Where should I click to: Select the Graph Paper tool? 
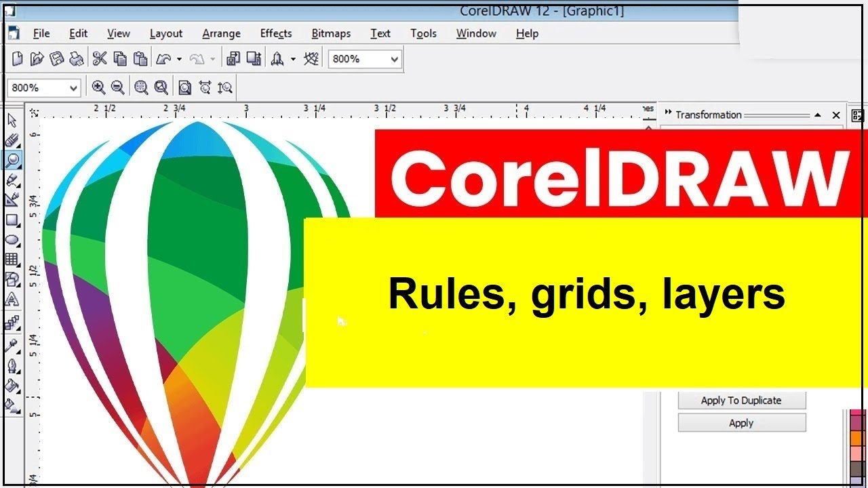click(x=12, y=259)
